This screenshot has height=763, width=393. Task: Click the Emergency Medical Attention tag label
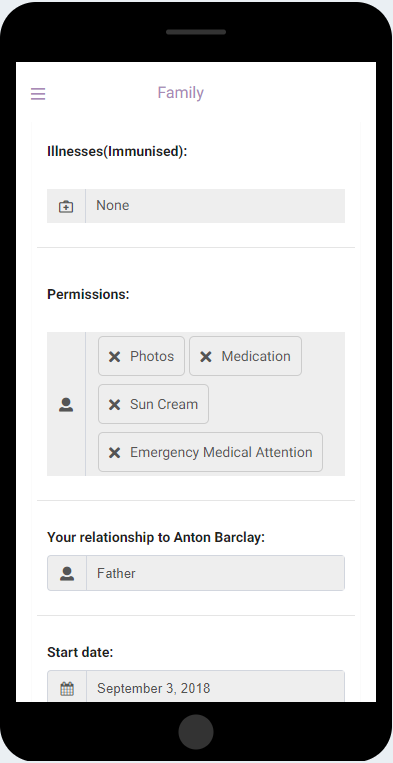(x=221, y=452)
